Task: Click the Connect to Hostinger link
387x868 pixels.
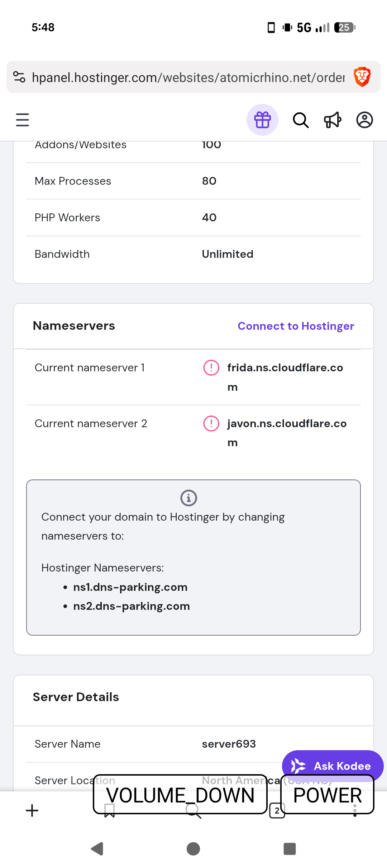Action: (x=296, y=326)
